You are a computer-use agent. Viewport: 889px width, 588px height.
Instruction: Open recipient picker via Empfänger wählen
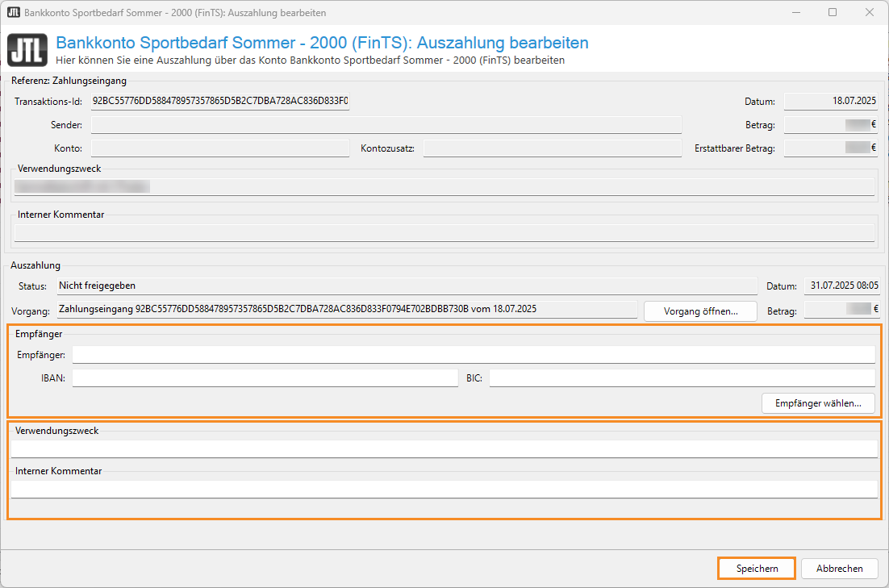(818, 403)
